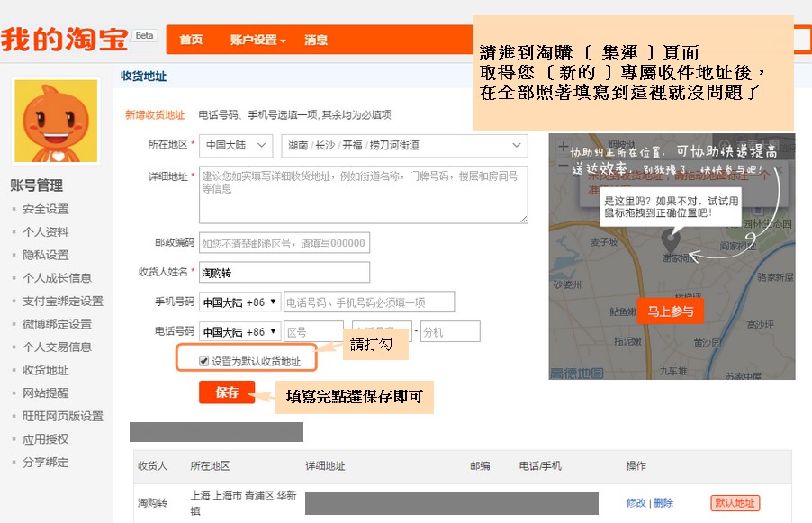Image resolution: width=812 pixels, height=523 pixels.
Task: Open 安全设置 in the sidebar
Action: pos(46,209)
